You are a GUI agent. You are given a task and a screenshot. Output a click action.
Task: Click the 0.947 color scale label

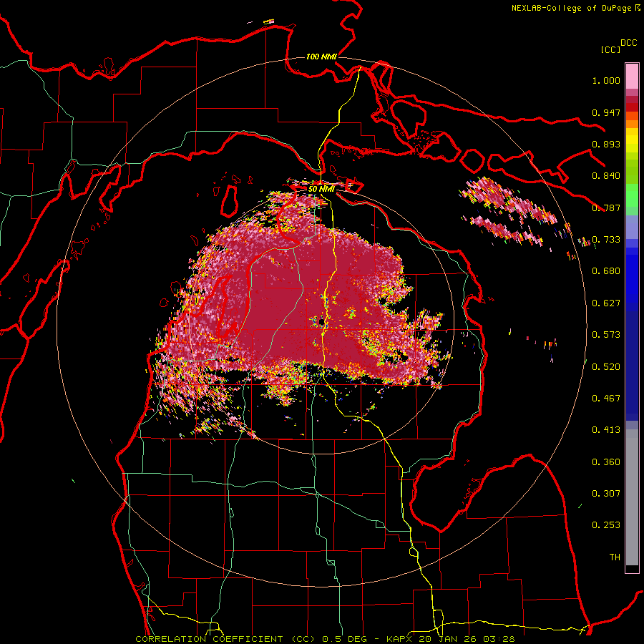[x=606, y=112]
